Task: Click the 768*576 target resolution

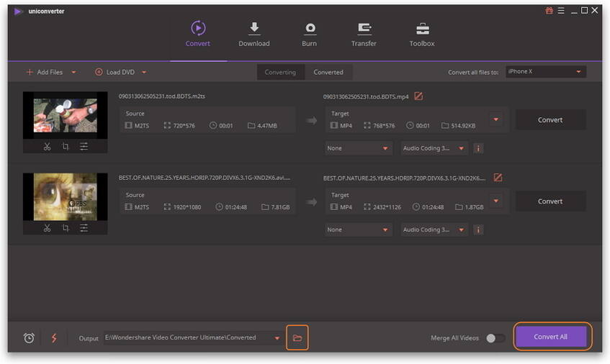Action: 384,126
